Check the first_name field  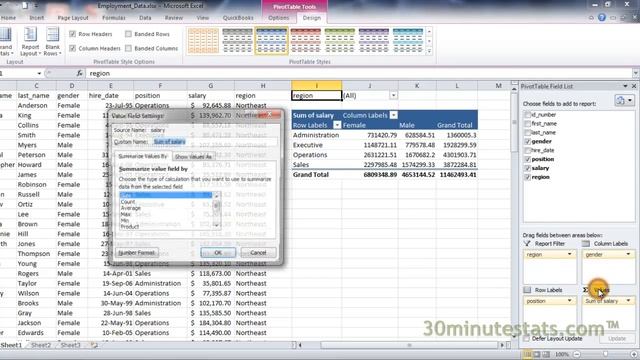[527, 124]
